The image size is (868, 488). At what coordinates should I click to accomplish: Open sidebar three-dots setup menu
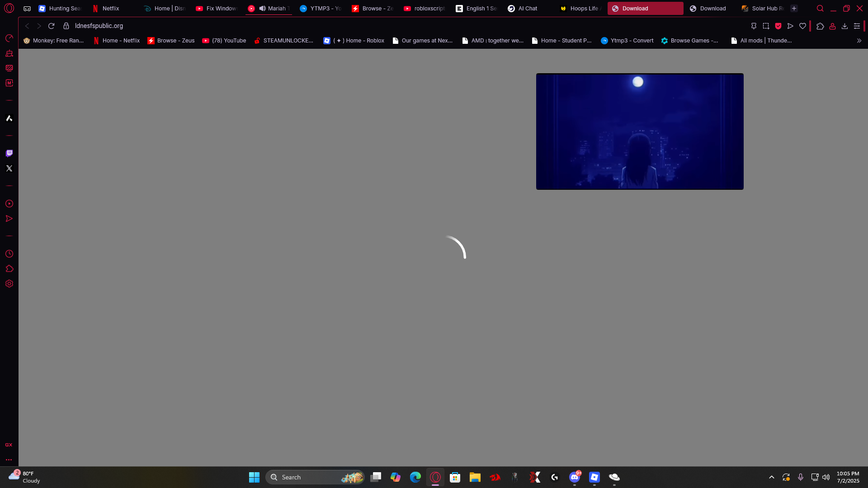[9, 460]
